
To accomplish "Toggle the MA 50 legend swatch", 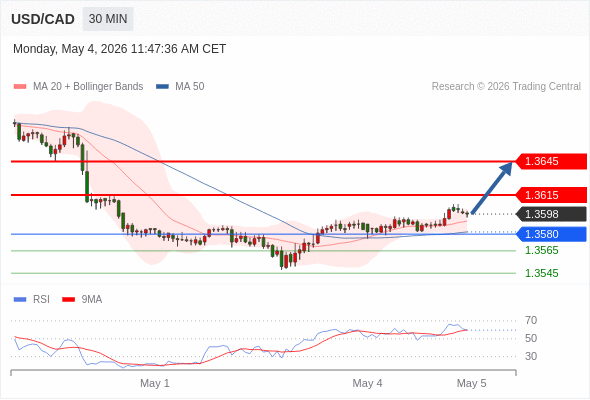I will (x=162, y=87).
